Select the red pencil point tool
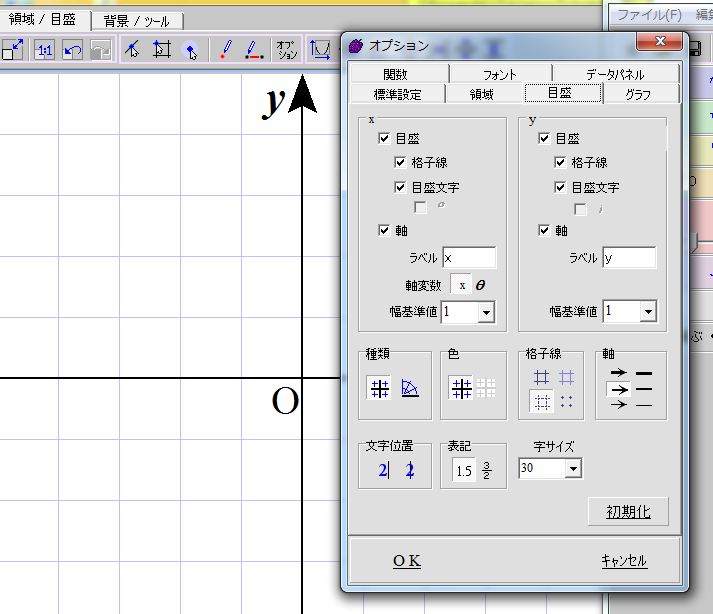The width and height of the screenshot is (713, 614). pyautogui.click(x=225, y=50)
